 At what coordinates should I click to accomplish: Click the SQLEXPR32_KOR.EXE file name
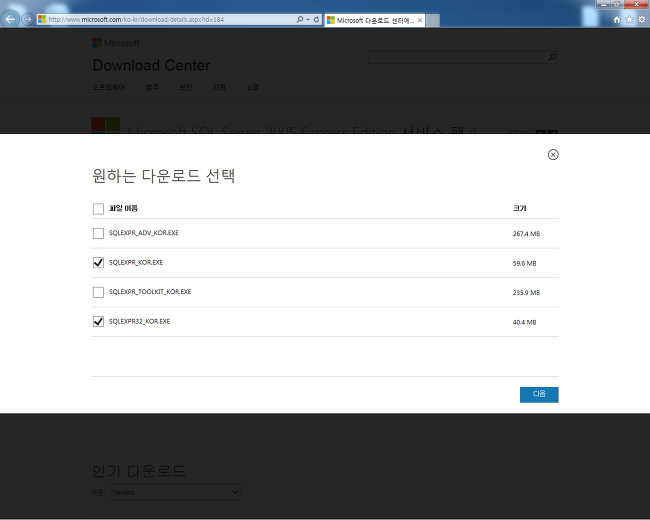pyautogui.click(x=139, y=321)
